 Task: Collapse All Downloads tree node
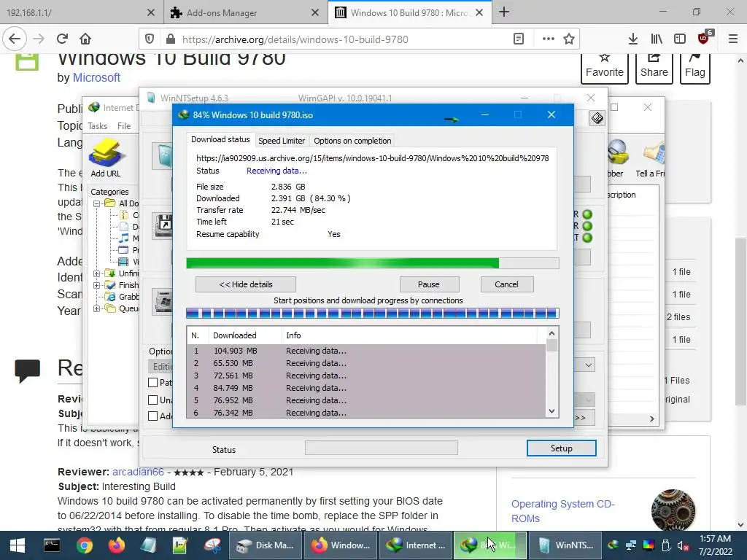point(97,203)
